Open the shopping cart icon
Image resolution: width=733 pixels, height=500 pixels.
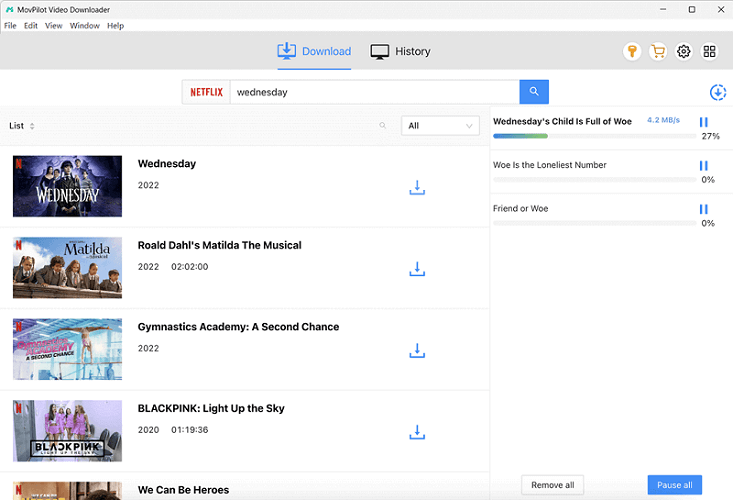(658, 51)
